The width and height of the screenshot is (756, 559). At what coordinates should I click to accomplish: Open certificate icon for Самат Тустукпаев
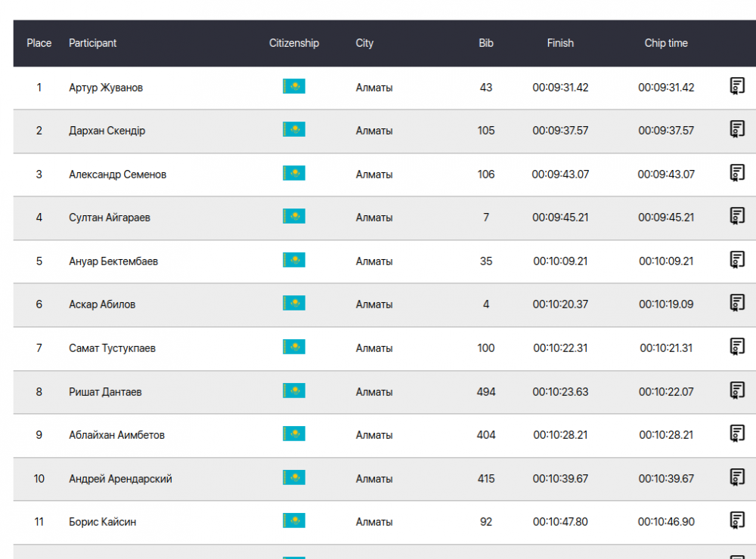click(737, 347)
